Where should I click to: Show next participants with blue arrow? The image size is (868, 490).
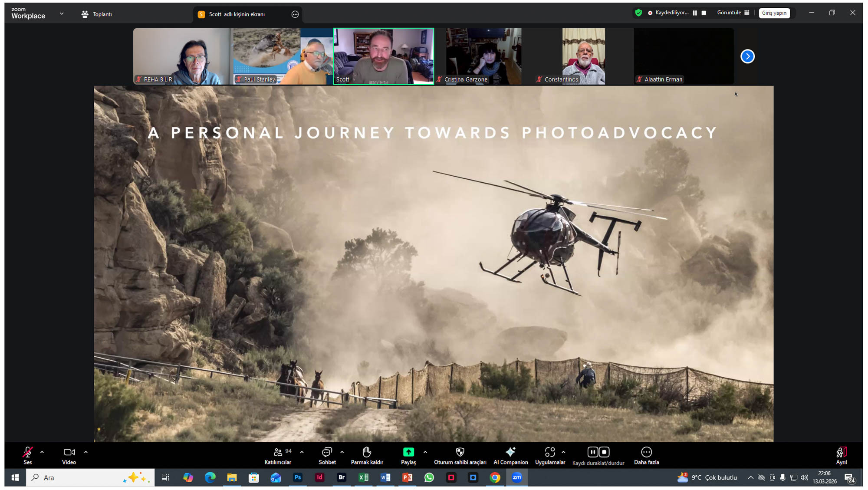[x=747, y=56]
